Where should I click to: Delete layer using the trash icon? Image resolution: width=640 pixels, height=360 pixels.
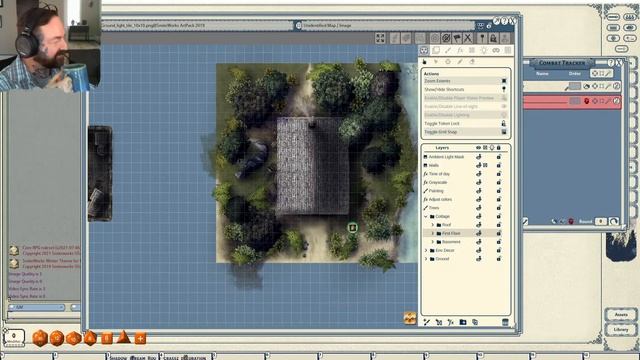tap(505, 322)
